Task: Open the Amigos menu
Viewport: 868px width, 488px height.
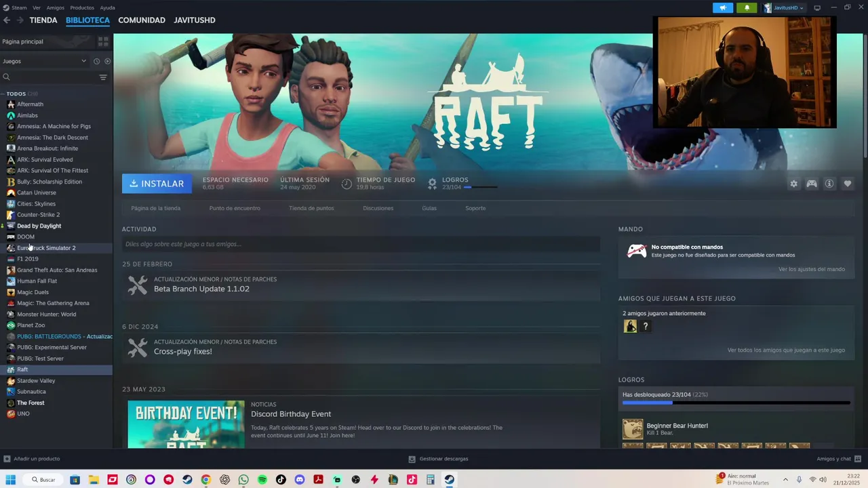Action: click(56, 7)
